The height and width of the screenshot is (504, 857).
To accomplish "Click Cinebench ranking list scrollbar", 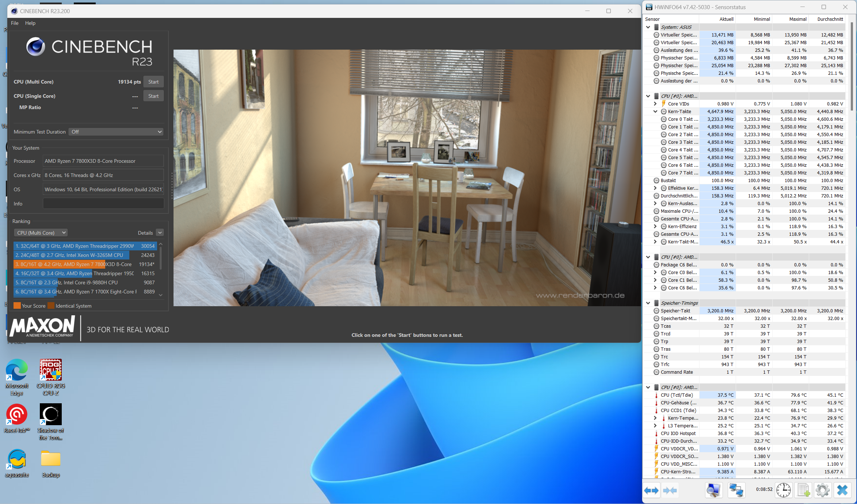I will coord(161,258).
